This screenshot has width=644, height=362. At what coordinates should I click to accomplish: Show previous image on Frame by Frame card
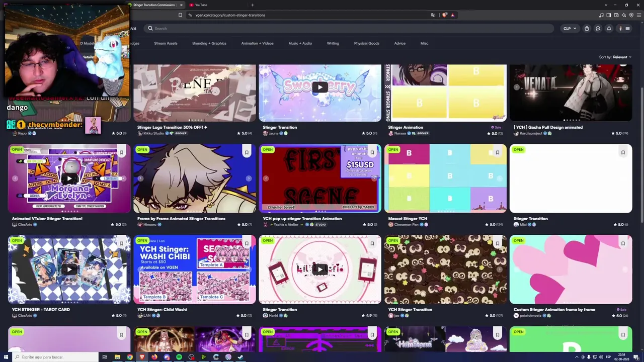[140, 178]
